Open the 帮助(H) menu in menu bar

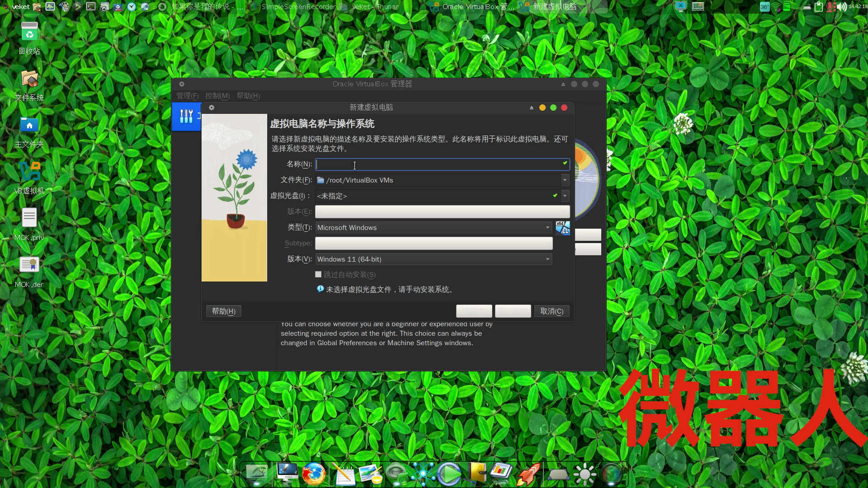point(248,96)
